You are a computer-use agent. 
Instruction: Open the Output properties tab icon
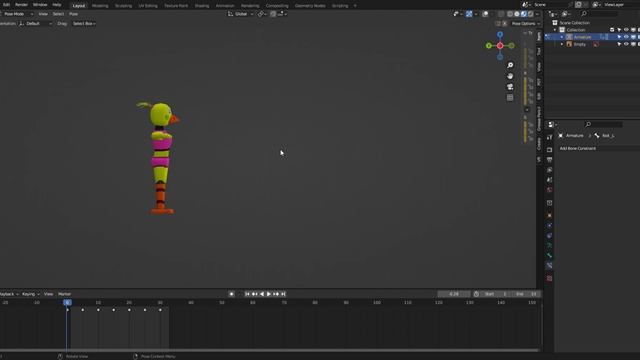tap(549, 160)
